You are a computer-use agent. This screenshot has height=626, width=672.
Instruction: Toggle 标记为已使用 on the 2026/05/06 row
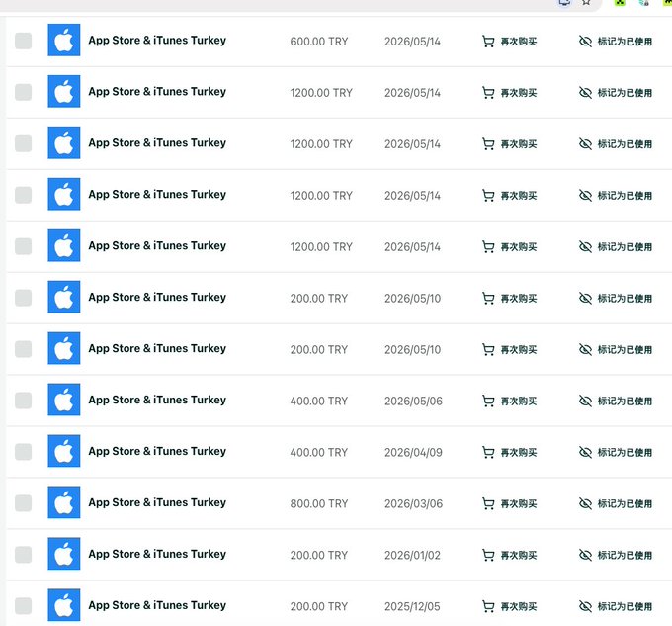point(616,401)
